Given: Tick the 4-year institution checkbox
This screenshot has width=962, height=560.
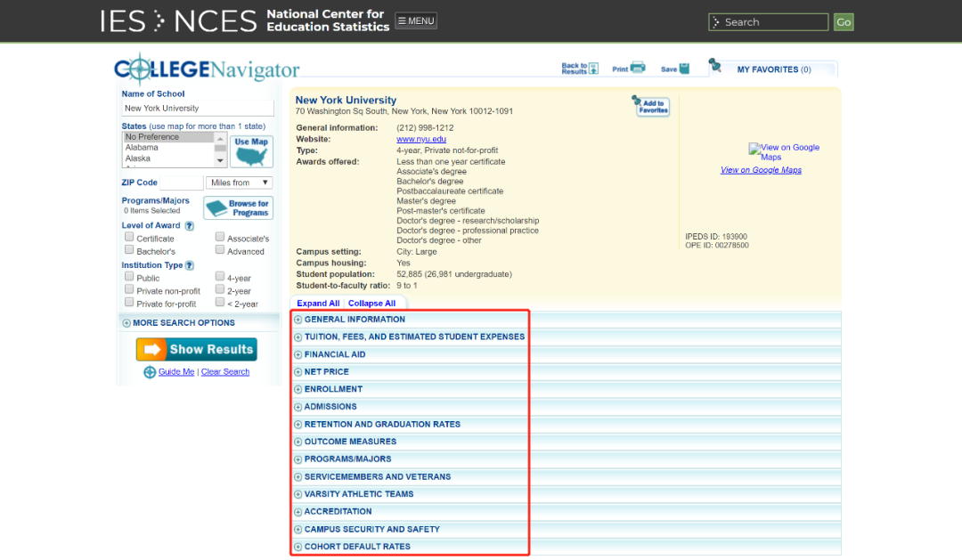Looking at the screenshot, I should tap(220, 277).
